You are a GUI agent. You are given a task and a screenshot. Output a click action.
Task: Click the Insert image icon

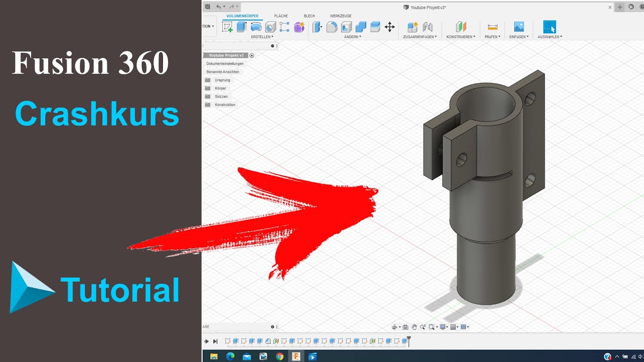point(519,27)
